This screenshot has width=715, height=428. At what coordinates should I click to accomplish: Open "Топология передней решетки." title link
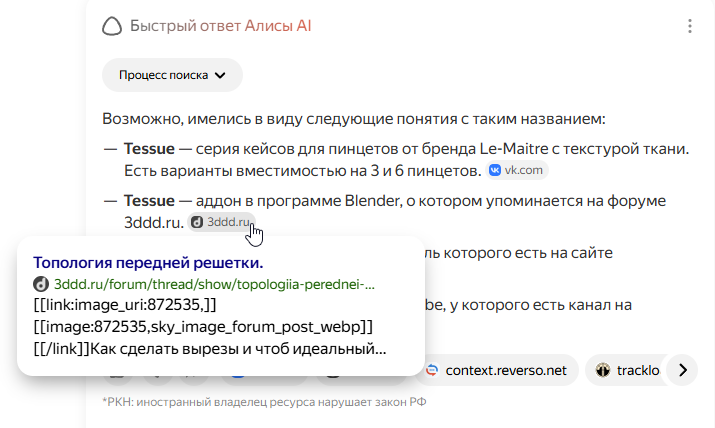(148, 263)
